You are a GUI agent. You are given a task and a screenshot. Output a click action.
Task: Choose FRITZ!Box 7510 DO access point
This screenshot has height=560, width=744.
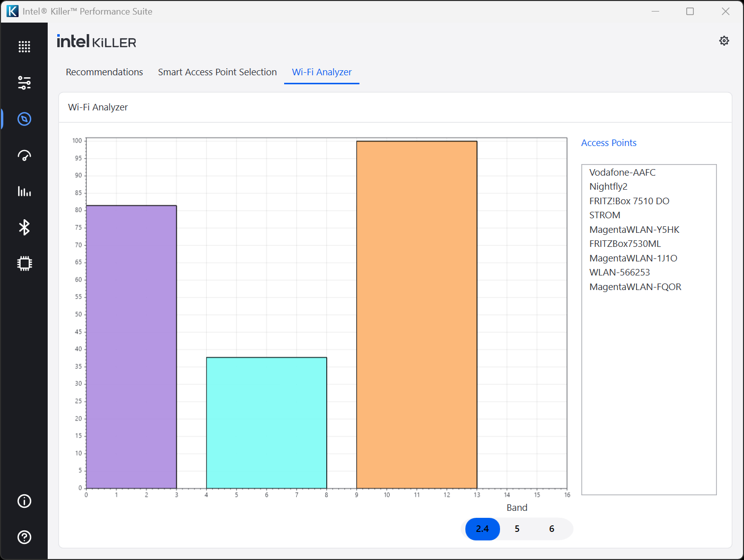pyautogui.click(x=629, y=201)
